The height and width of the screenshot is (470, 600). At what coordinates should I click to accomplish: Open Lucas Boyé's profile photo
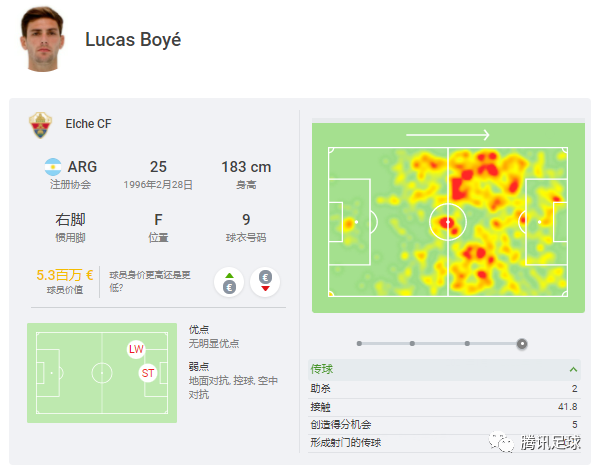(x=42, y=39)
